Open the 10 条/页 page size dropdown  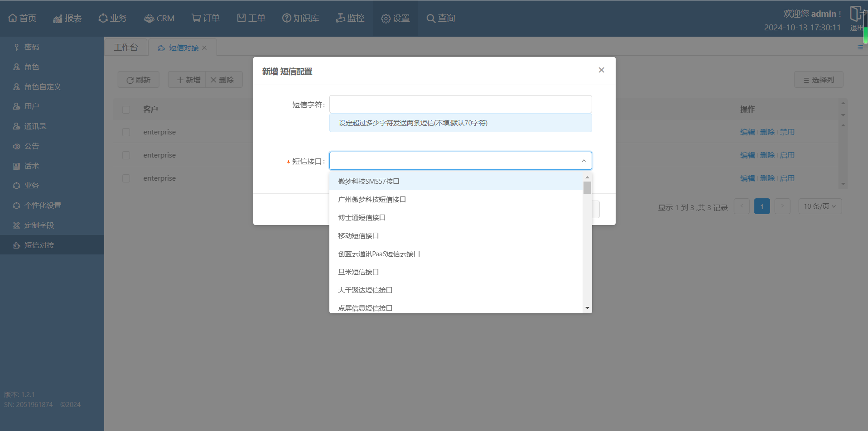pos(820,206)
